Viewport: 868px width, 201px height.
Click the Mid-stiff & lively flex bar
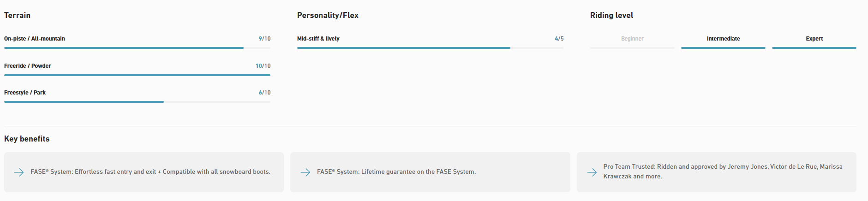pos(430,48)
